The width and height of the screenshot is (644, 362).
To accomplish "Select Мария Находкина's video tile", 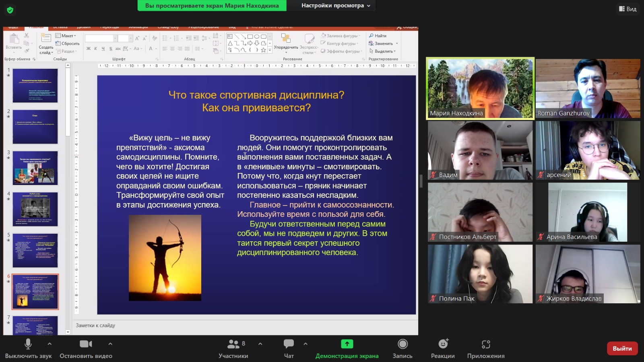I will tap(480, 88).
